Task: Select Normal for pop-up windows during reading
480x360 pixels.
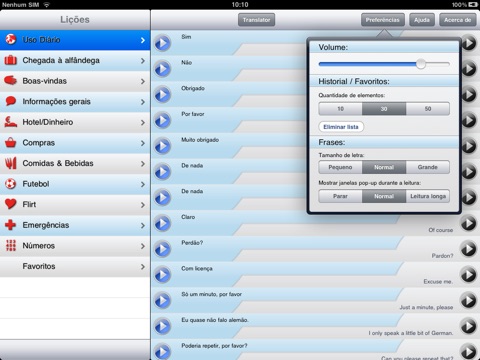Action: (384, 196)
